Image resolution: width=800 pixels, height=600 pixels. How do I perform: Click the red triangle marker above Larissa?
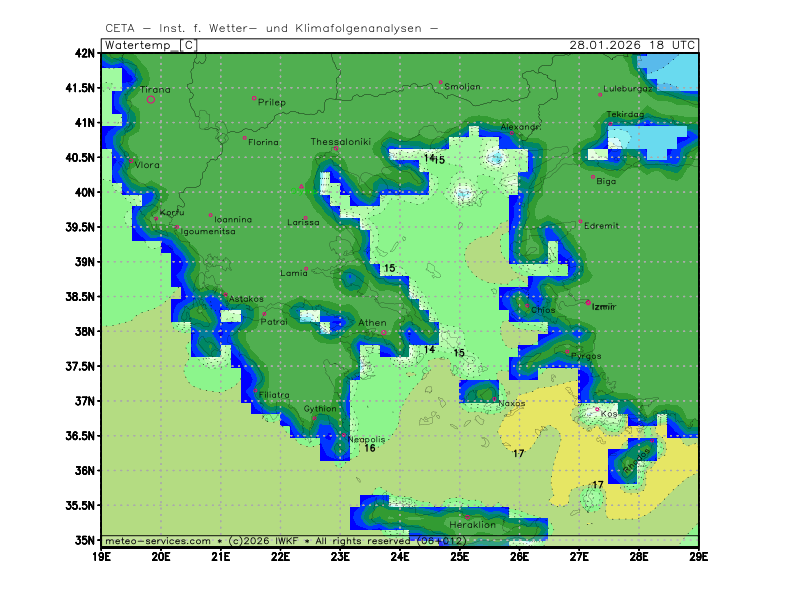[x=301, y=187]
